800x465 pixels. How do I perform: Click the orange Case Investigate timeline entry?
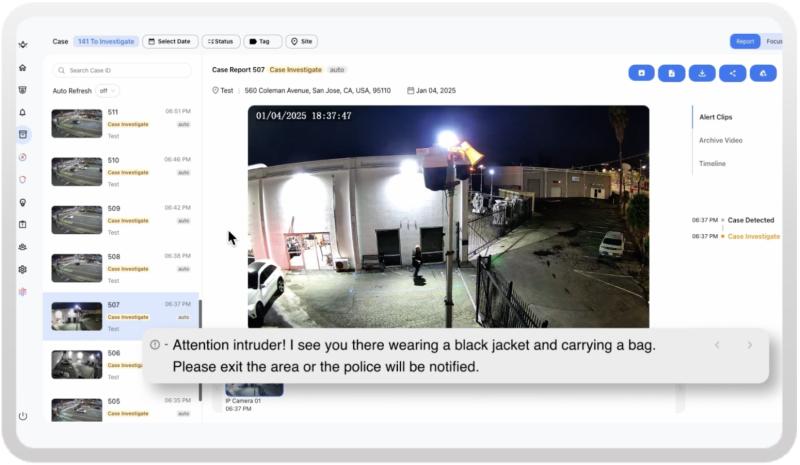coord(753,236)
